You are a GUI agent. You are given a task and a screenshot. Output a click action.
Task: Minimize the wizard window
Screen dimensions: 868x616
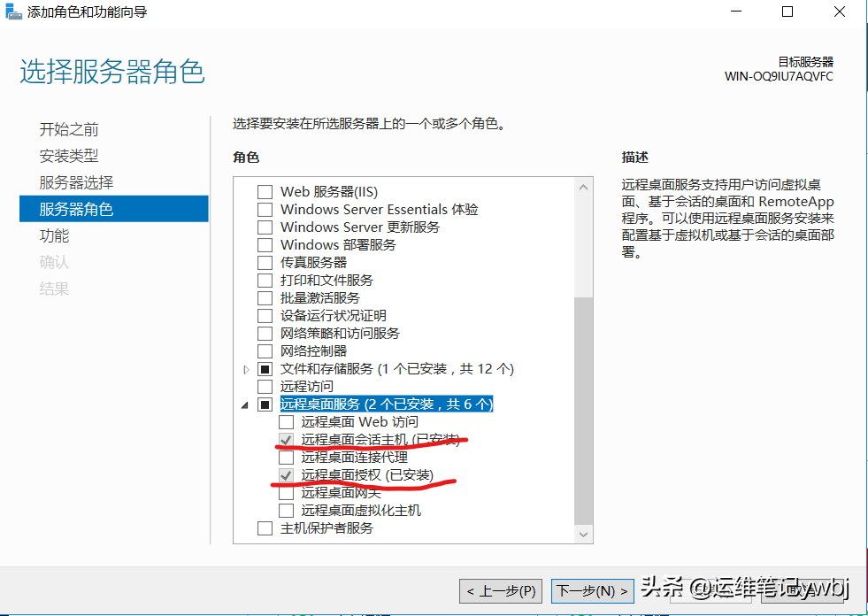click(x=735, y=12)
